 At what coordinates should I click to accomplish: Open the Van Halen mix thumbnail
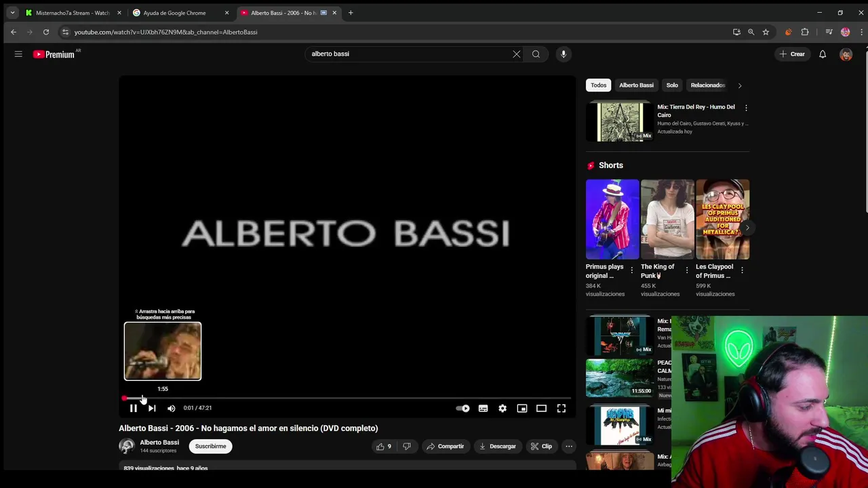620,335
